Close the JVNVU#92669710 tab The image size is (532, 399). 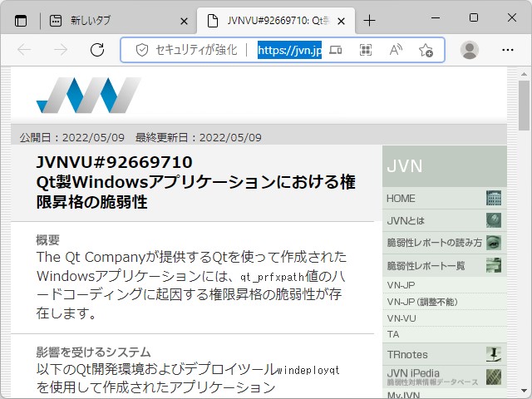pyautogui.click(x=342, y=22)
